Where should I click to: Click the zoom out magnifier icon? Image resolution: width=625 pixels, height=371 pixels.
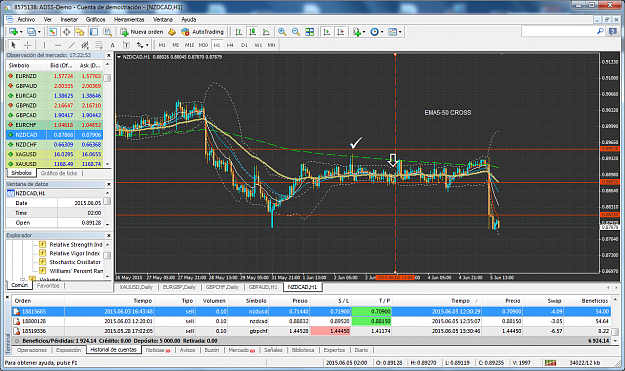pos(296,32)
